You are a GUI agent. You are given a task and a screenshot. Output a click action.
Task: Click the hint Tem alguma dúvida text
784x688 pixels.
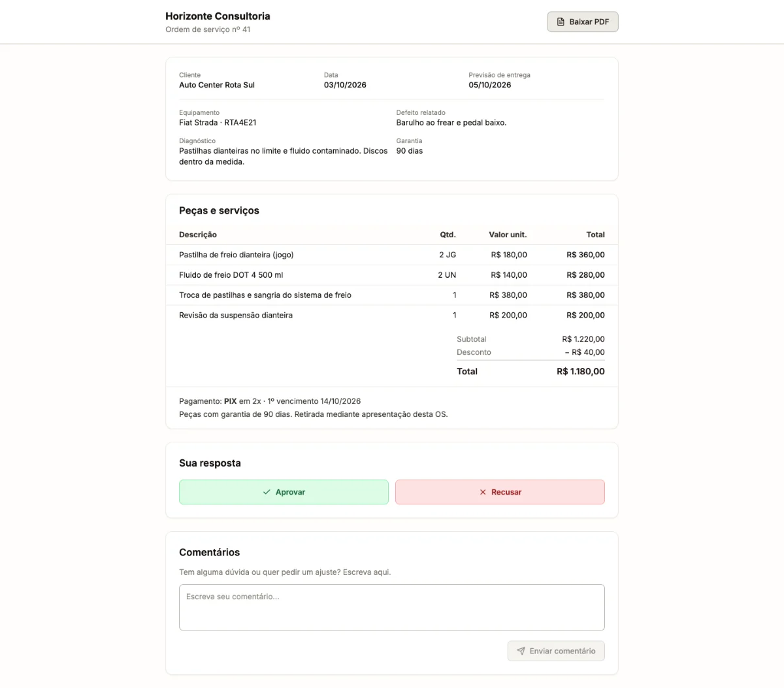285,572
